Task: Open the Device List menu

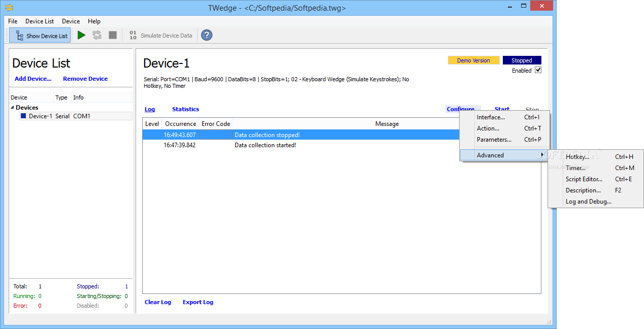Action: [x=40, y=21]
